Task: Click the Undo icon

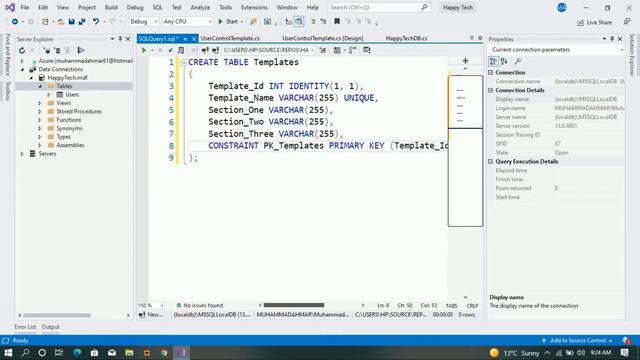Action: coord(96,22)
